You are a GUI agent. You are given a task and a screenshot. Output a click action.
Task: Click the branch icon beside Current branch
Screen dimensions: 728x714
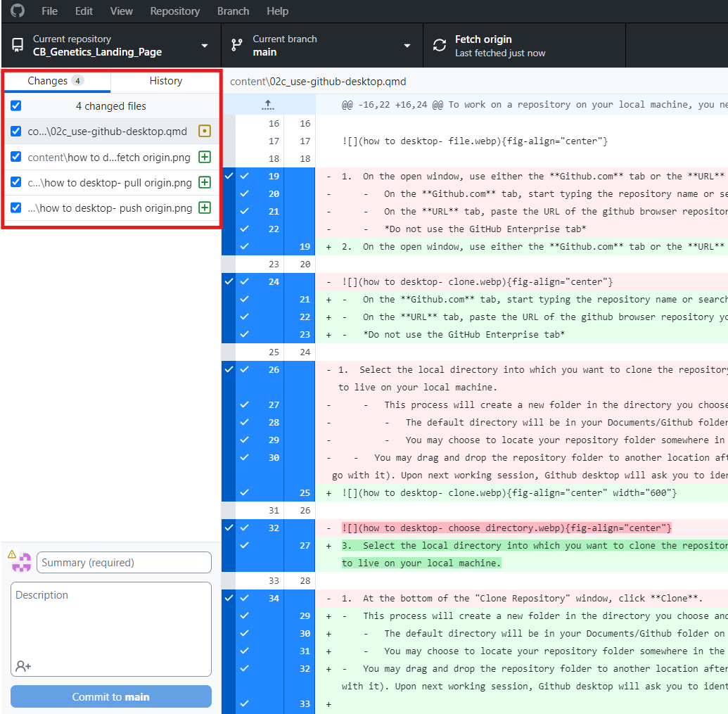(x=237, y=45)
